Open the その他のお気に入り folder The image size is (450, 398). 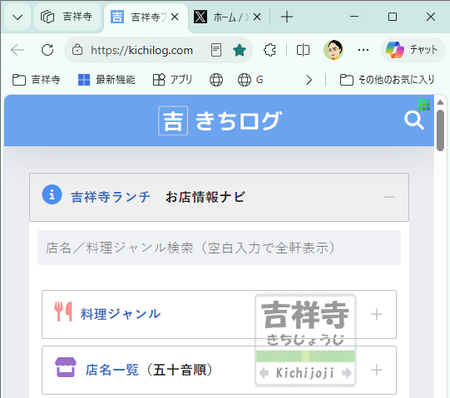(x=387, y=80)
